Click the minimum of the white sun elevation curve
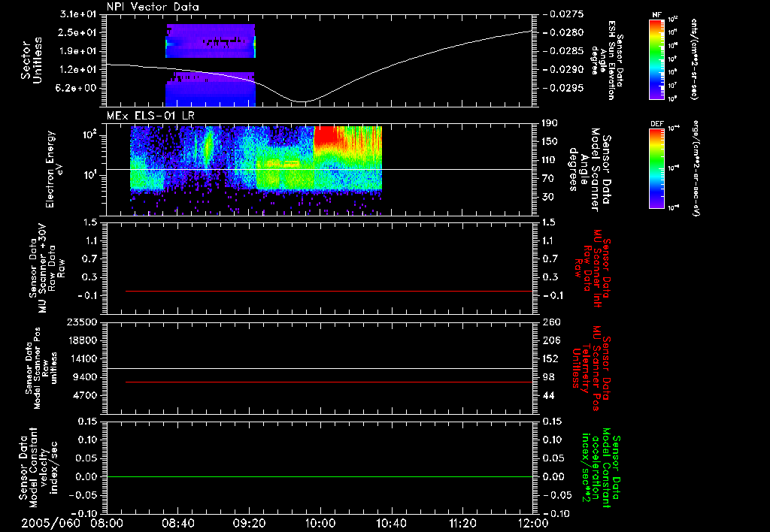The width and height of the screenshot is (770, 532). coord(302,101)
